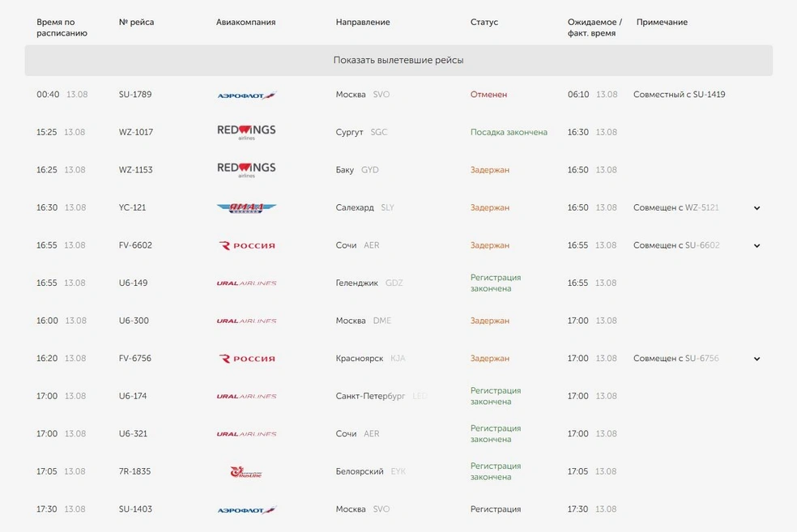797x532 pixels.
Task: Open flight number U6-174 to Saint Petersburg
Action: (133, 396)
